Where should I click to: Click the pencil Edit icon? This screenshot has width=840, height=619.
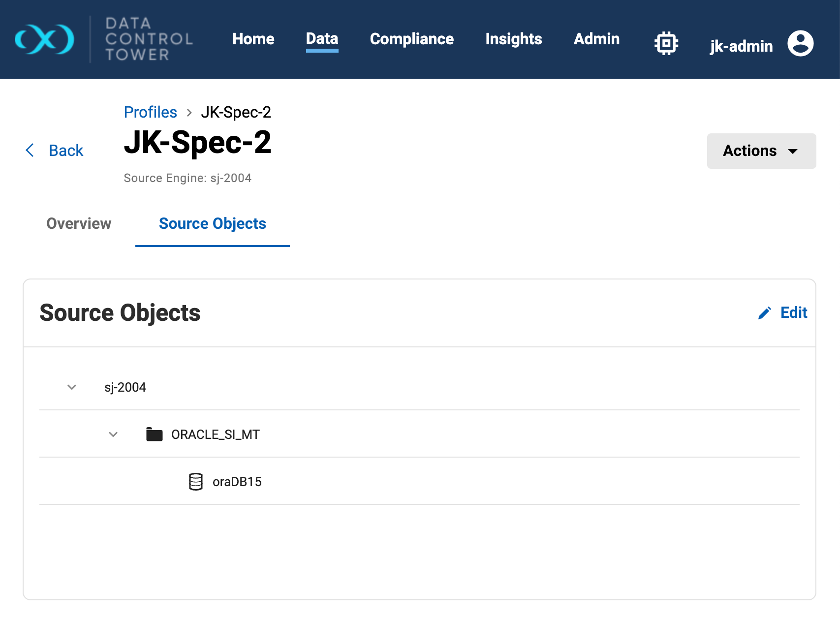764,313
